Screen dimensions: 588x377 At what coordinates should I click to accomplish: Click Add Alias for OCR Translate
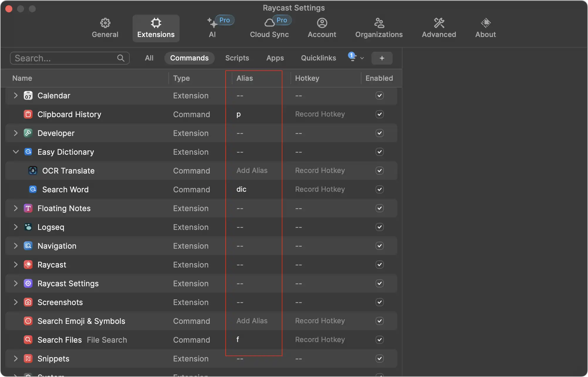click(x=252, y=171)
